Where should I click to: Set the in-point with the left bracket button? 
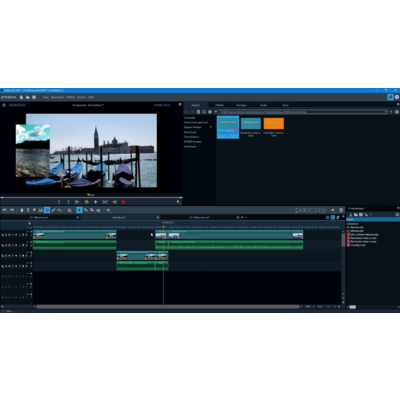(x=59, y=202)
